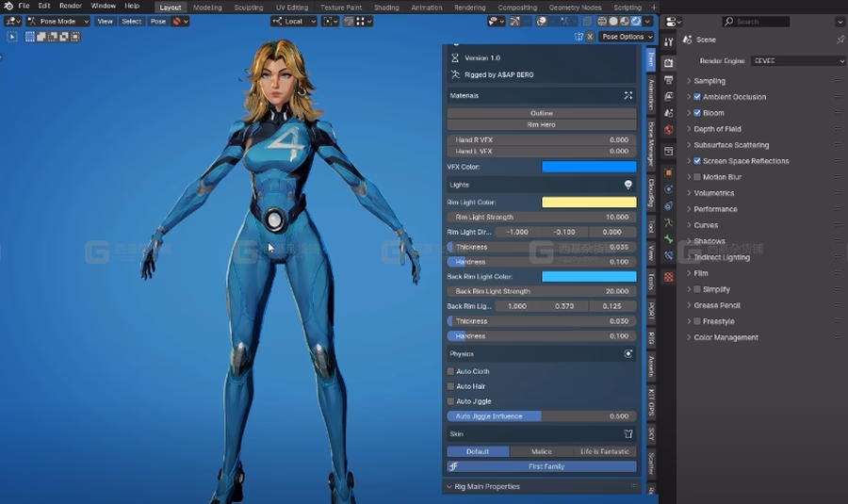Uncheck Ambient Occlusion
This screenshot has width=848, height=504.
pos(697,97)
